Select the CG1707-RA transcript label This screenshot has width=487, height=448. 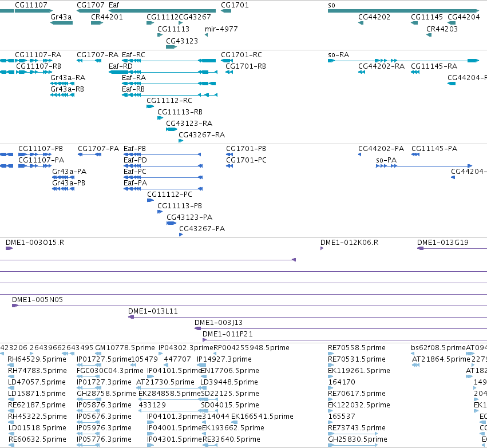pyautogui.click(x=97, y=55)
